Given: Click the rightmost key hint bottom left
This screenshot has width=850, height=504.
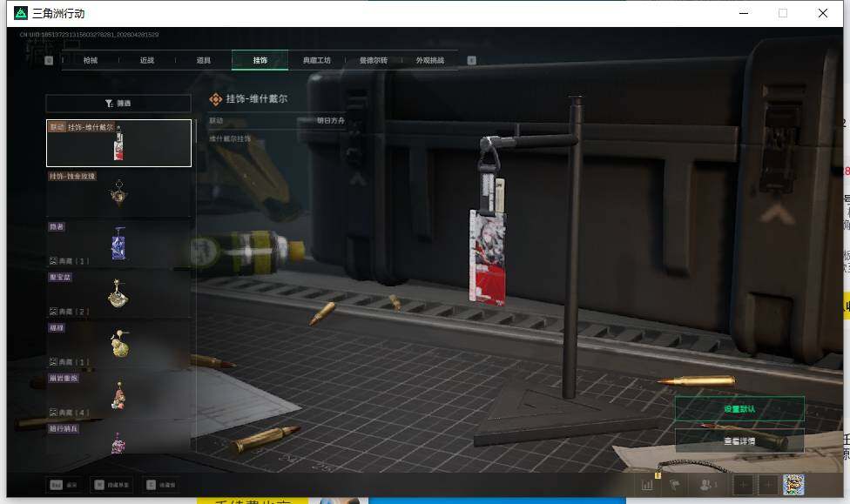Looking at the screenshot, I should coord(161,485).
